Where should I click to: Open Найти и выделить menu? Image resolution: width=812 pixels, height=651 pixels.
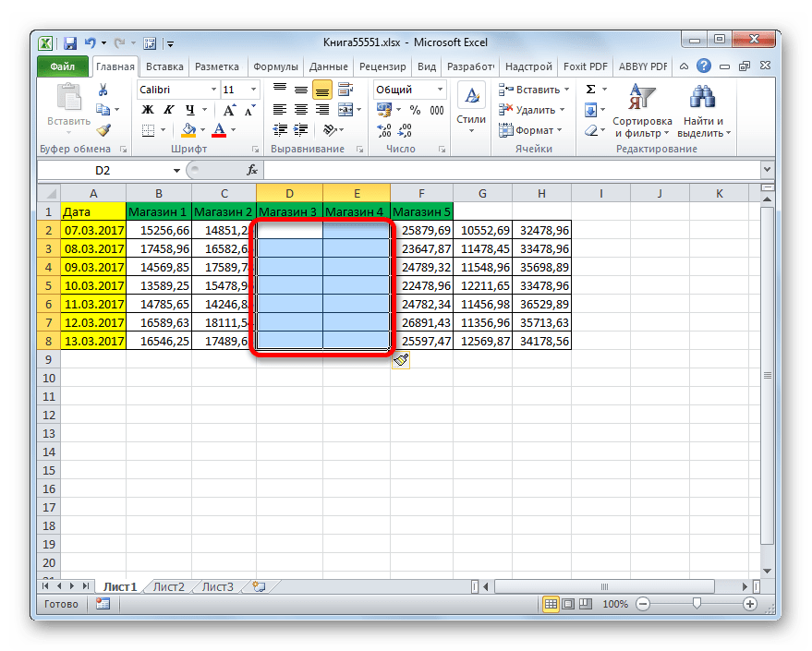pos(703,111)
